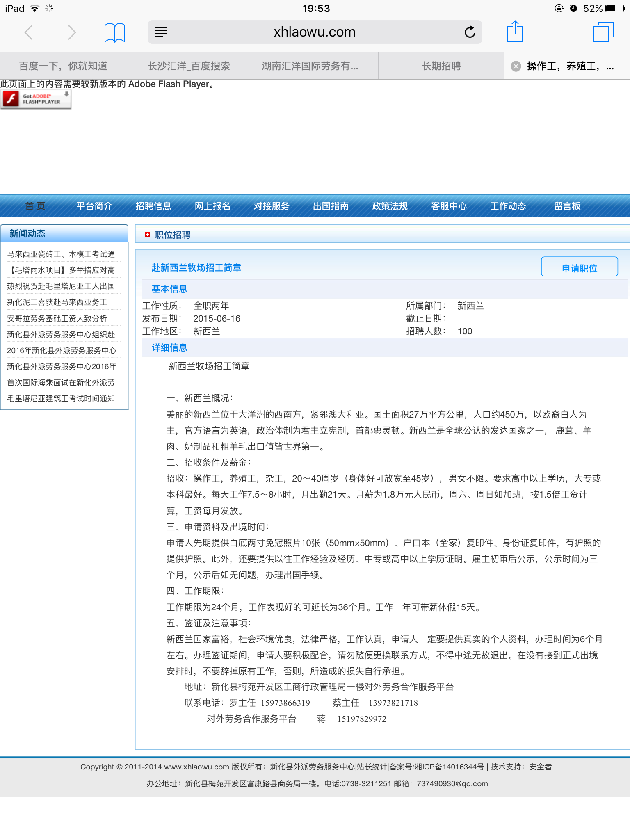Click the alarm clock status icon
This screenshot has height=840, width=630.
[x=574, y=8]
